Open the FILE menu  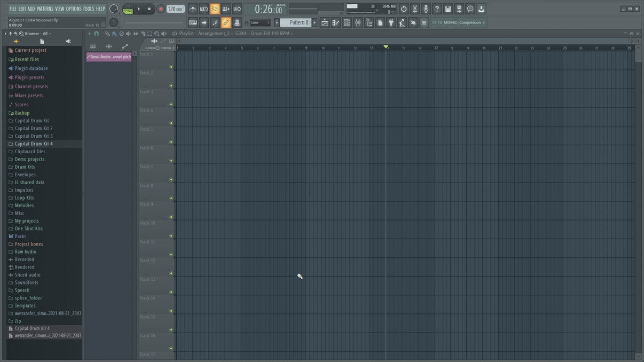pos(13,9)
